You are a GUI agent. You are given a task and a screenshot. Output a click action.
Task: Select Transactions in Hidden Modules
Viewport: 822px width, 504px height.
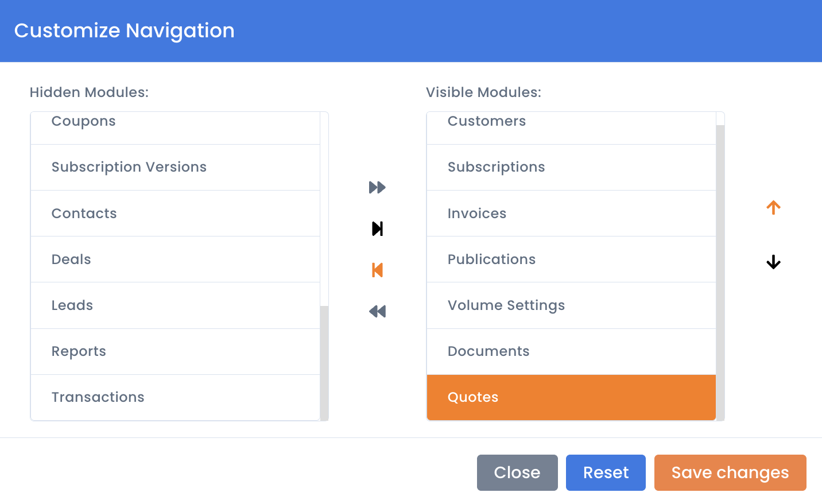click(x=175, y=397)
